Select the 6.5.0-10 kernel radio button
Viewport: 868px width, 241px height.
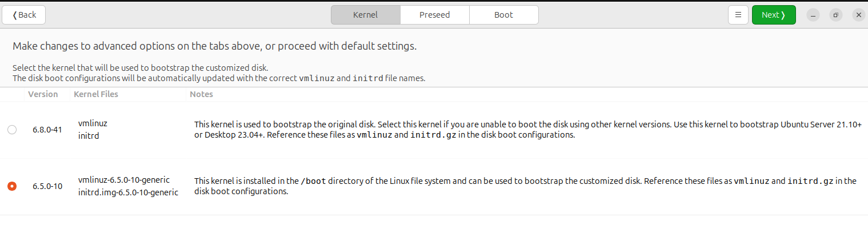coord(12,186)
